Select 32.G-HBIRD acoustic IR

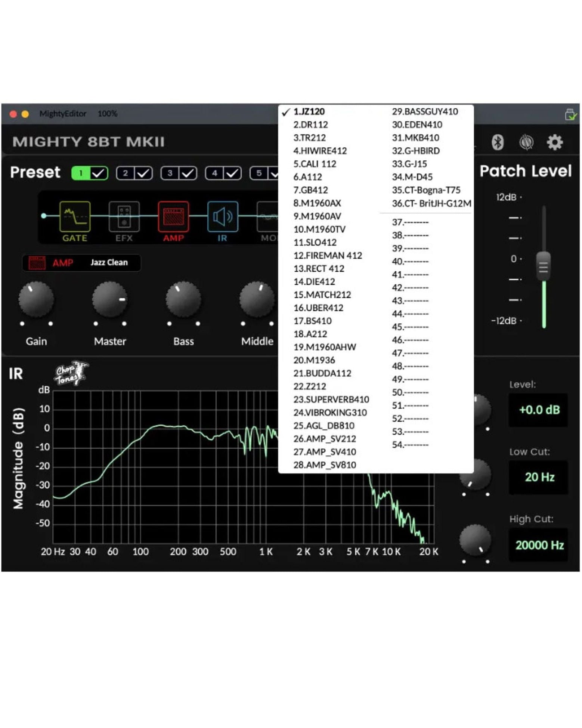click(x=416, y=151)
